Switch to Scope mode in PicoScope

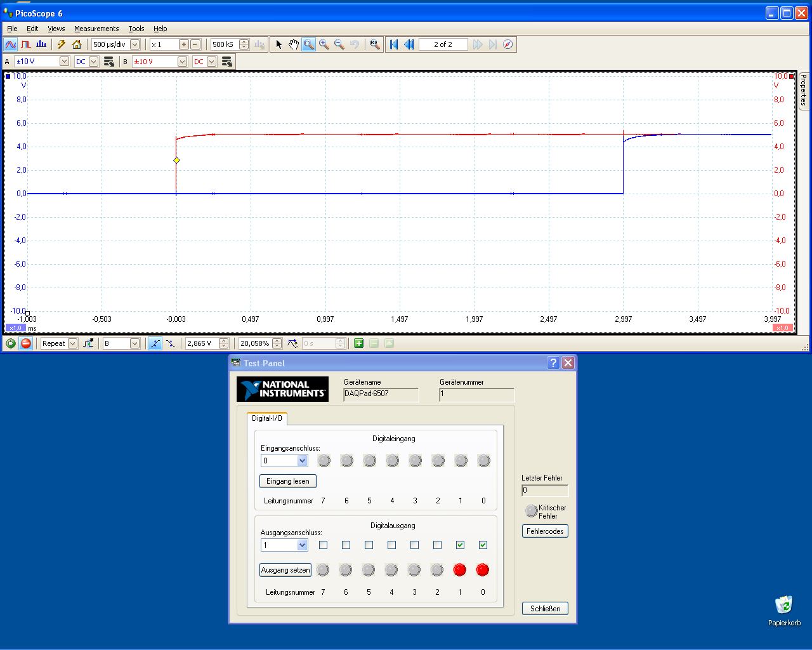coord(10,44)
